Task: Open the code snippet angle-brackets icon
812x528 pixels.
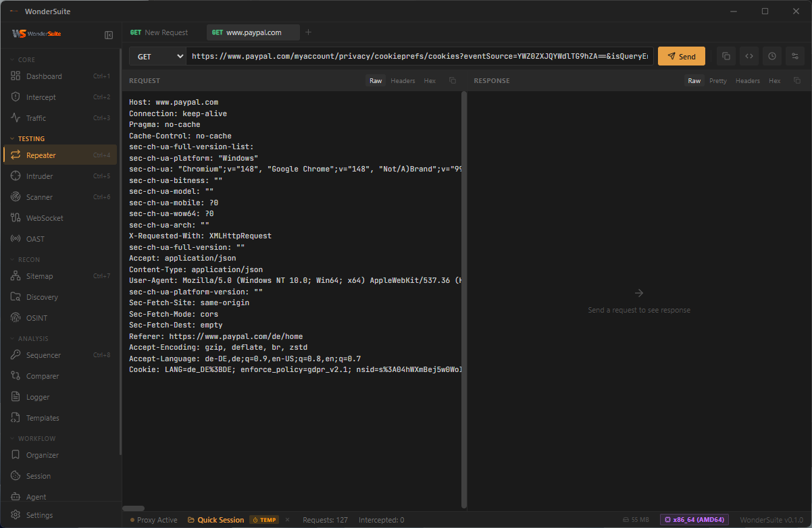Action: pyautogui.click(x=749, y=56)
